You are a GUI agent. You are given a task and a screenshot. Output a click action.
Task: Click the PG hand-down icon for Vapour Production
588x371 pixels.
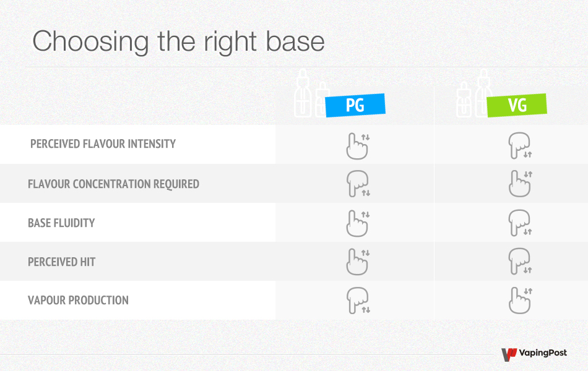[x=357, y=300]
